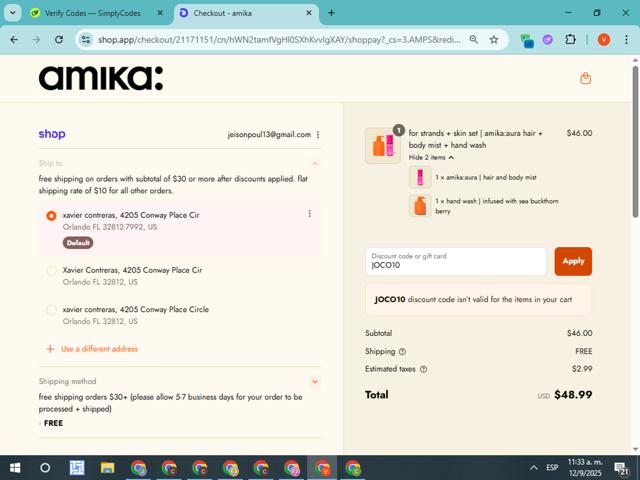
Task: Click strands + skin set product thumbnail
Action: pyautogui.click(x=383, y=146)
